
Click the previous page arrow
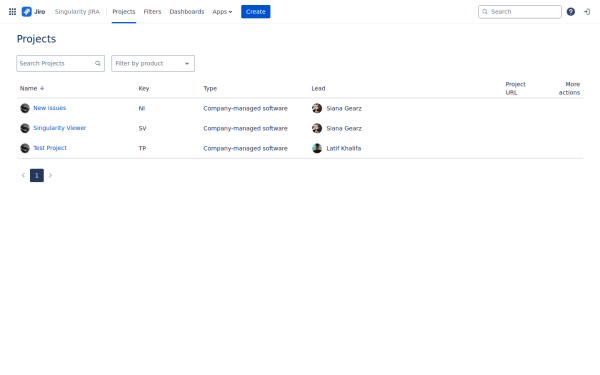pos(23,175)
